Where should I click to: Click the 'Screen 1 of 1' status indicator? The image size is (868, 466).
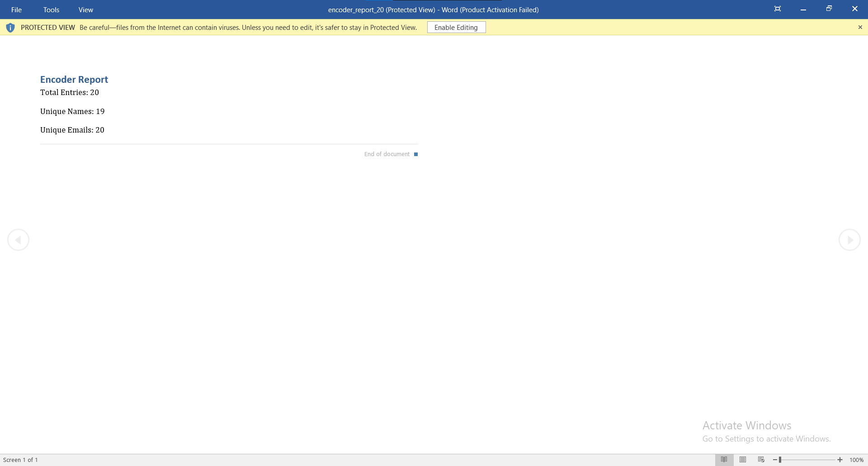coord(21,460)
